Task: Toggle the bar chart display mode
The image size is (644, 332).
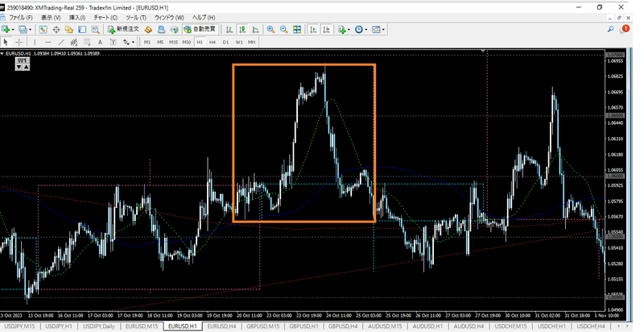Action: point(229,29)
